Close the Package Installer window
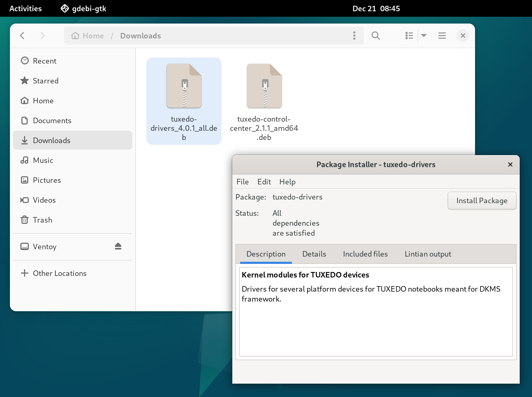This screenshot has width=532, height=397. (x=510, y=165)
